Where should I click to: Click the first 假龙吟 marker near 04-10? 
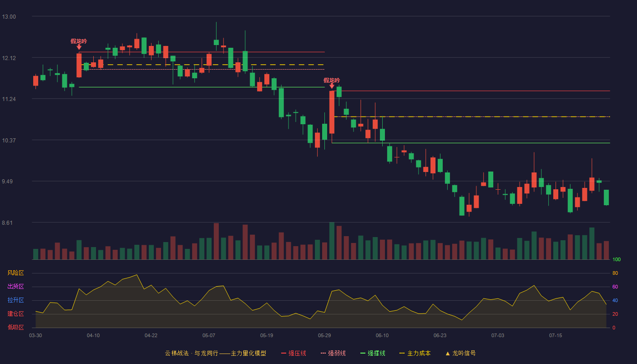(x=79, y=41)
